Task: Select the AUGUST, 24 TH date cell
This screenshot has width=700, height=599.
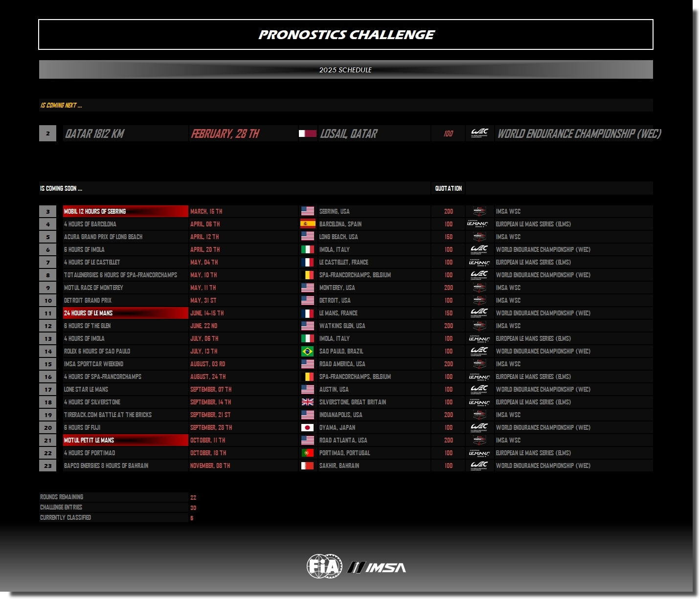Action: pos(244,377)
